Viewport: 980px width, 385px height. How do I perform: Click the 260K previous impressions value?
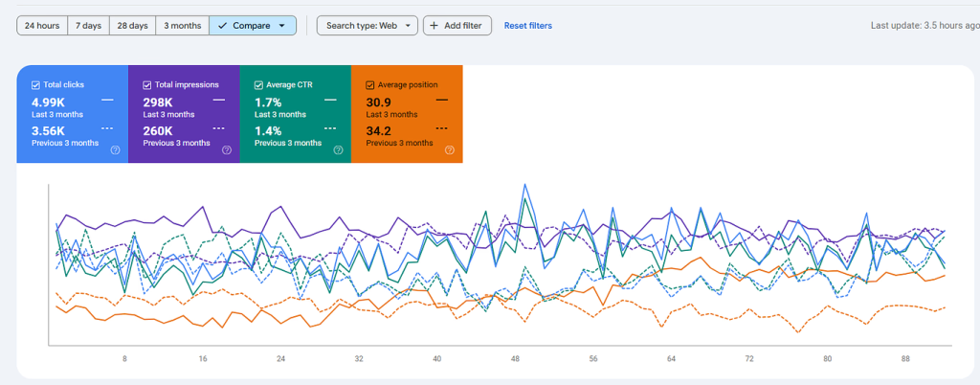point(158,131)
